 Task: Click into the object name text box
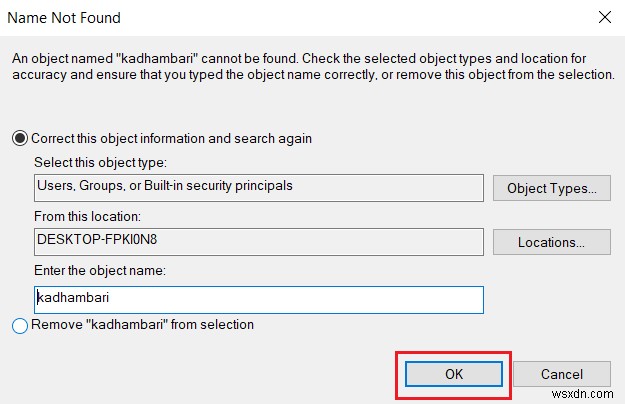(258, 299)
